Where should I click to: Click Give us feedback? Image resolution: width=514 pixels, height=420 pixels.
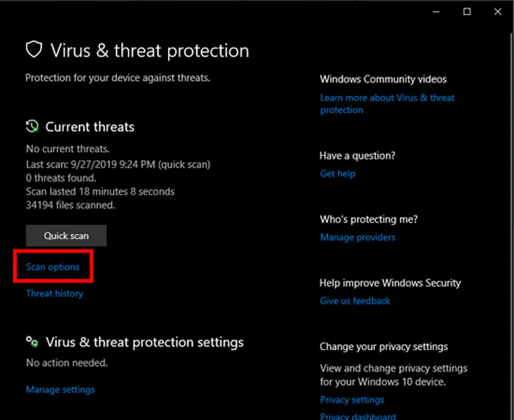(x=355, y=300)
